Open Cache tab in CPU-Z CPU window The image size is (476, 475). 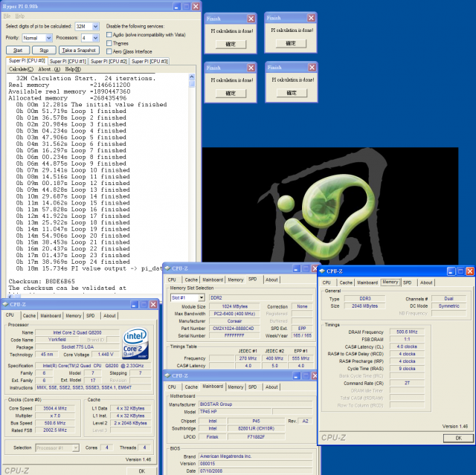tap(29, 316)
